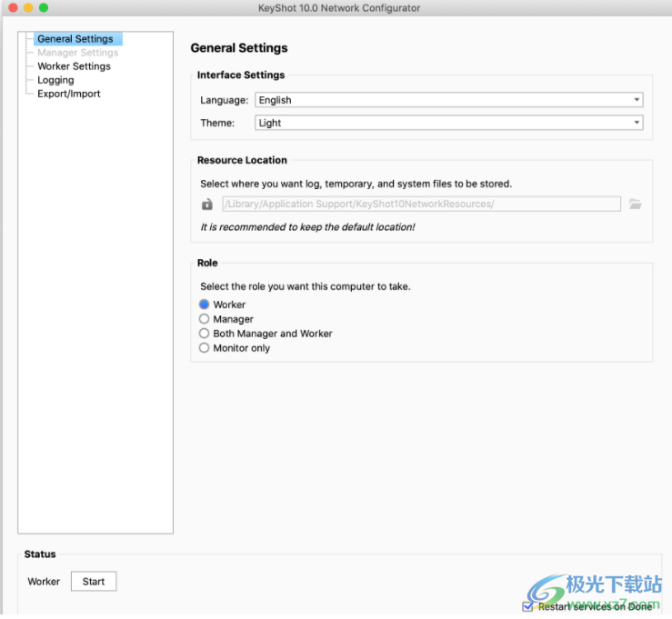672x619 pixels.
Task: Choose the Monitor only role
Action: [x=204, y=348]
